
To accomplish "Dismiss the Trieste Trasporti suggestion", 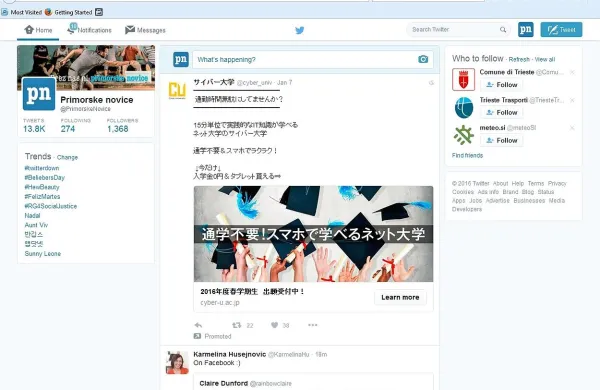I will tap(572, 100).
